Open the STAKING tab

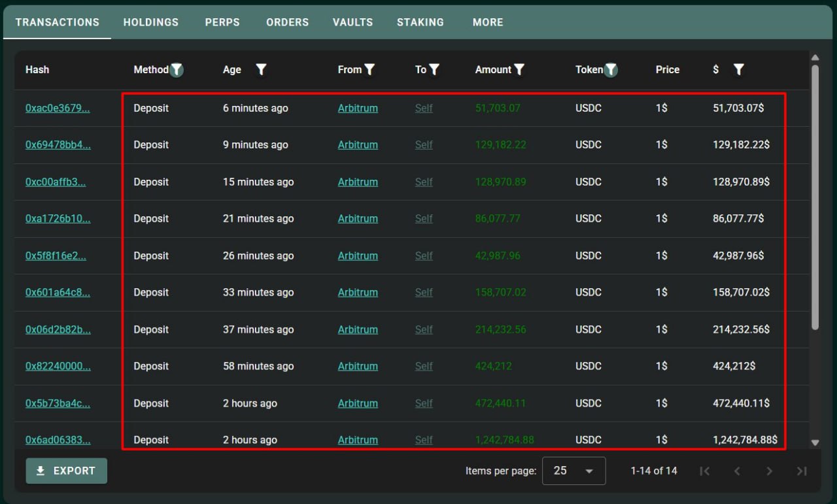tap(420, 22)
